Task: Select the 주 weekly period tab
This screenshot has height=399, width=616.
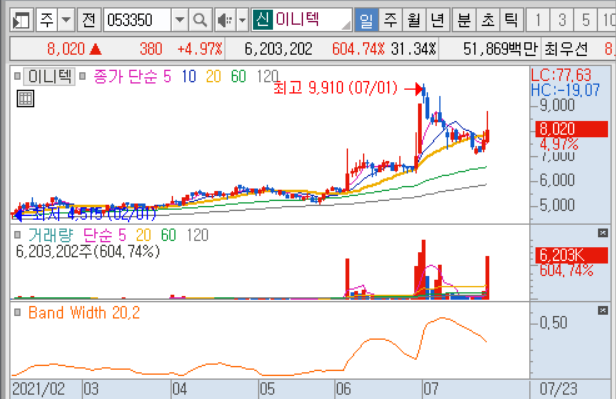Action: click(390, 20)
